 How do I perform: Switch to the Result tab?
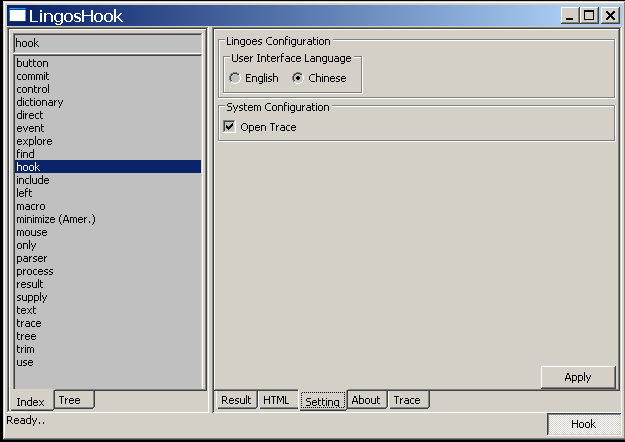(236, 400)
